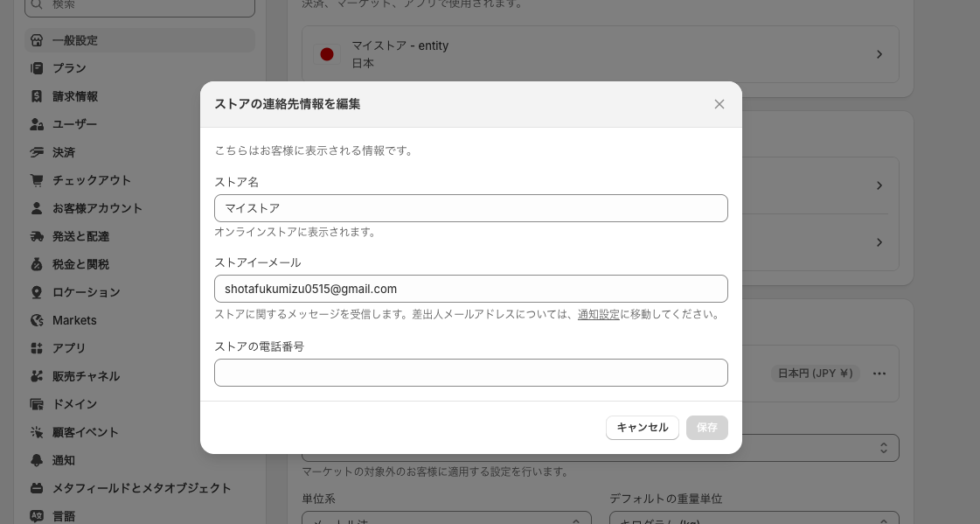
Task: Open the 単位系 unit system dropdown
Action: [446, 521]
